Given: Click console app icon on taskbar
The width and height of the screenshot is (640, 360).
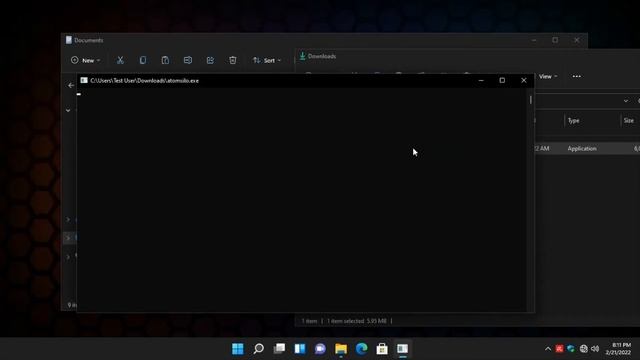Looking at the screenshot, I should point(402,349).
